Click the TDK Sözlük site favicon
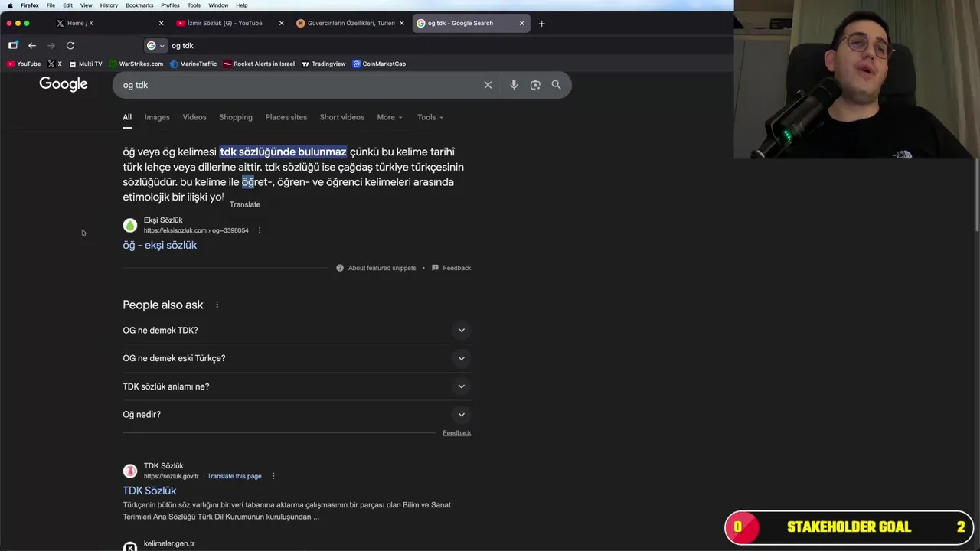The width and height of the screenshot is (980, 551). (130, 471)
